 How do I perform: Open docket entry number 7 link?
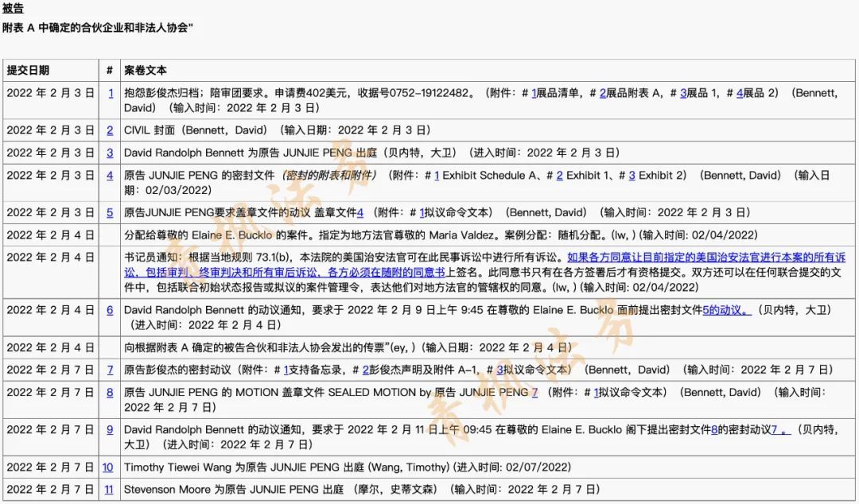click(110, 370)
